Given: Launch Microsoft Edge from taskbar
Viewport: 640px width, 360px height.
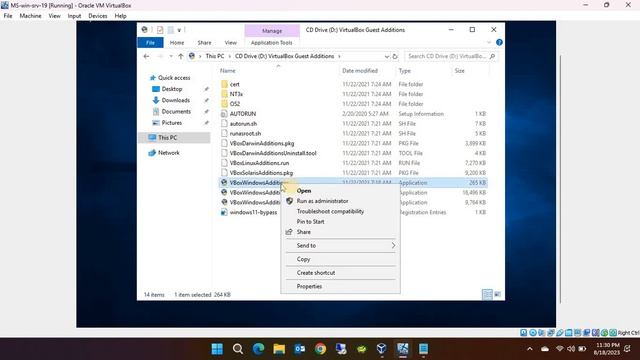Looking at the screenshot, I should [258, 349].
